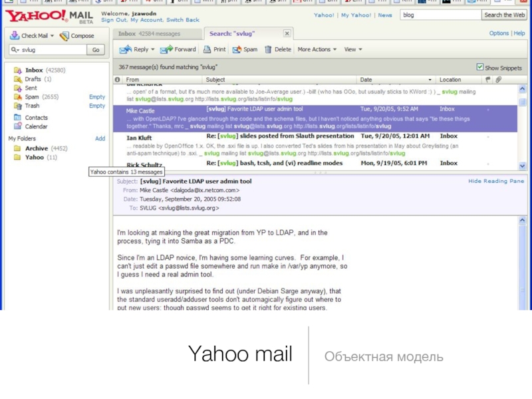Select Mike Castle LDAP admin tool message
This screenshot has height=399, width=532.
coord(315,118)
